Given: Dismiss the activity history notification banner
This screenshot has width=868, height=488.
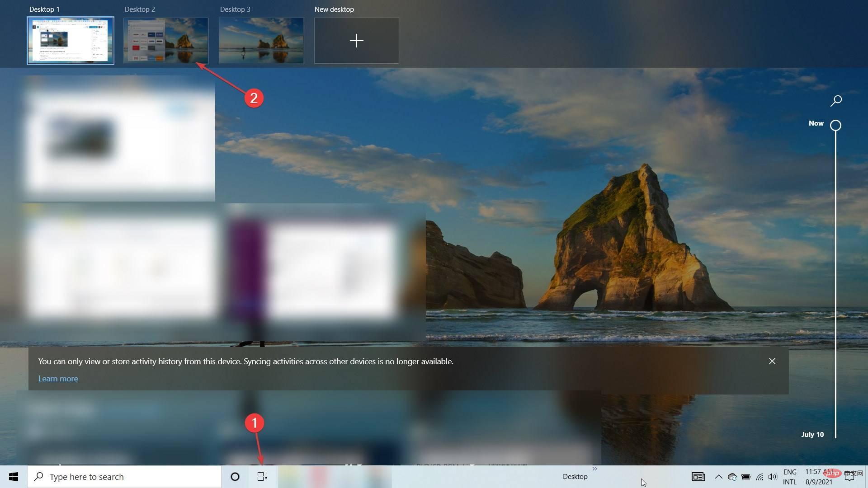Looking at the screenshot, I should [x=772, y=361].
